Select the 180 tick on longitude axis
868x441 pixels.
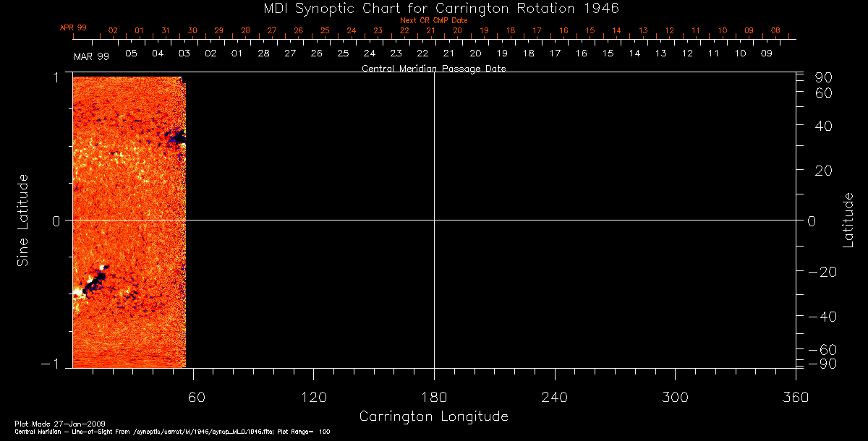433,397
